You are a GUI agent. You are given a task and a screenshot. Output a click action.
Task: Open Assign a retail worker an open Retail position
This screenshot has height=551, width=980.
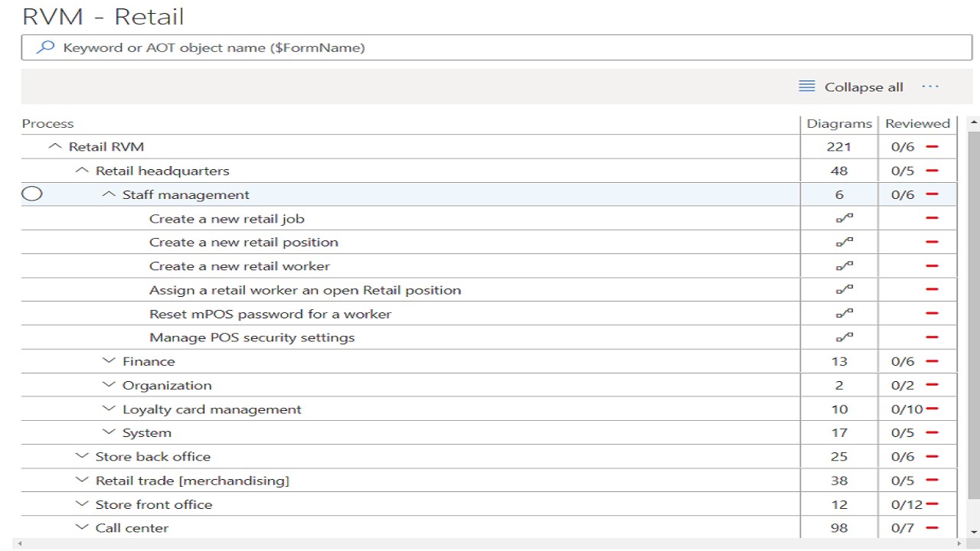coord(305,290)
